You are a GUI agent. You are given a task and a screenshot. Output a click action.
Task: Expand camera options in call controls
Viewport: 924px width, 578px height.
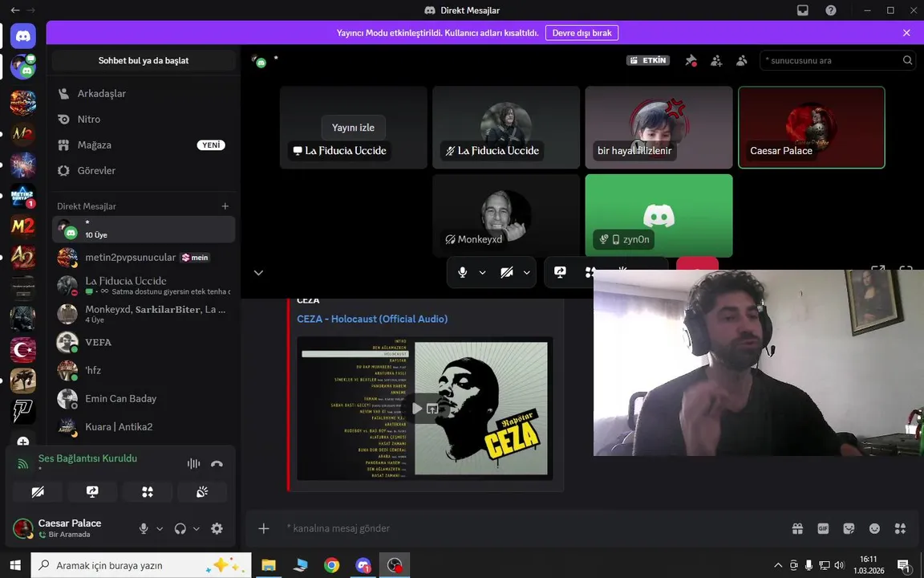tap(527, 272)
